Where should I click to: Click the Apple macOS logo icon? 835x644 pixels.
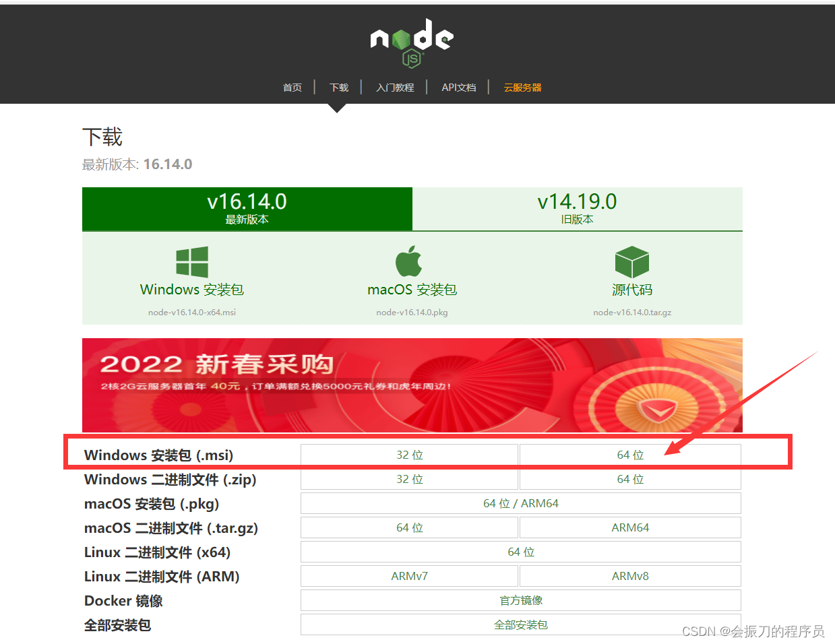pyautogui.click(x=408, y=261)
